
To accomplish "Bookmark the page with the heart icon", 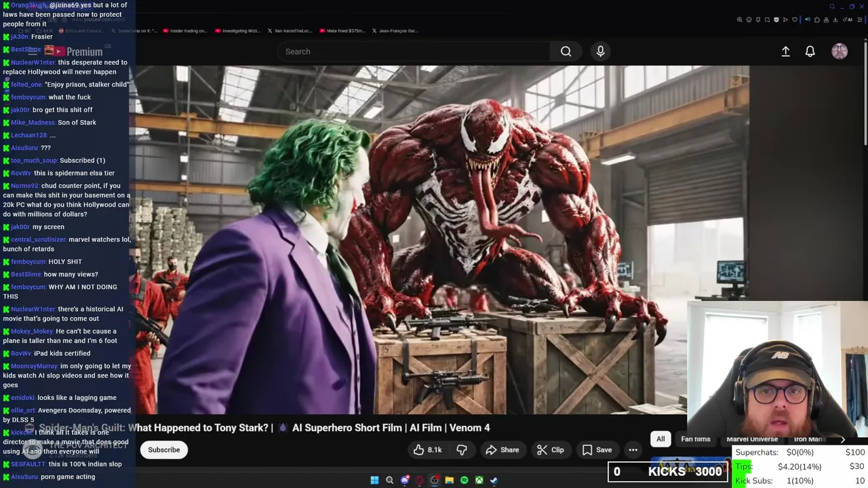I will pos(795,20).
